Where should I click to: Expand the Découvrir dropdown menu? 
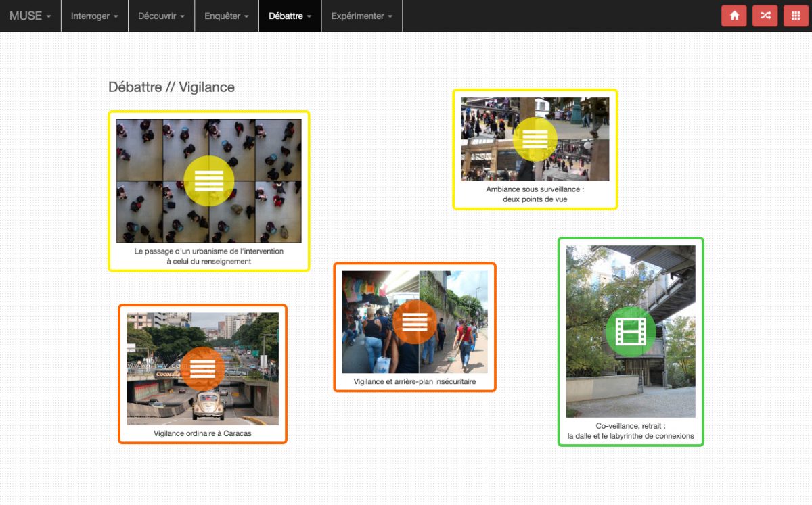coord(161,16)
